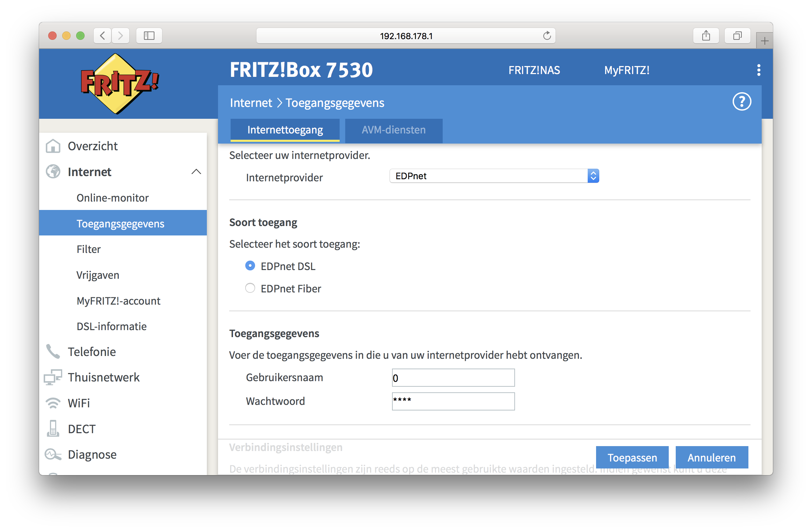Open the three-dot options menu

pos(759,70)
